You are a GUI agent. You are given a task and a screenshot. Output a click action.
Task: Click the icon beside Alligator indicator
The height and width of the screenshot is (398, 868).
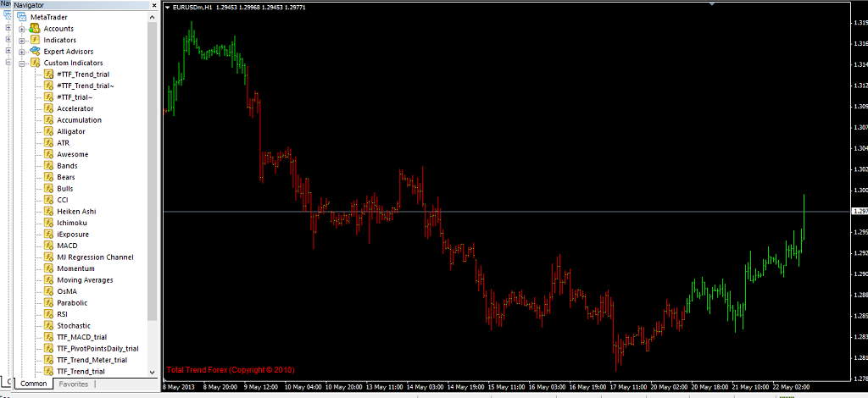tap(48, 131)
